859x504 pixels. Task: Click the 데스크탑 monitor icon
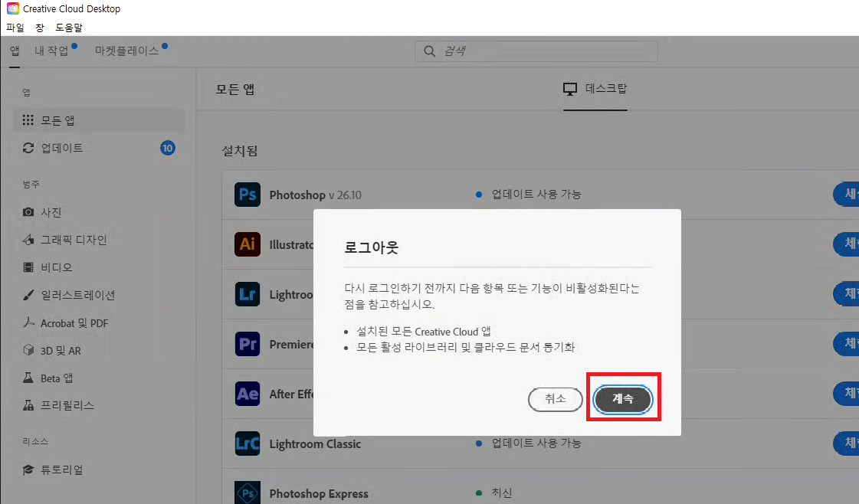tap(570, 89)
